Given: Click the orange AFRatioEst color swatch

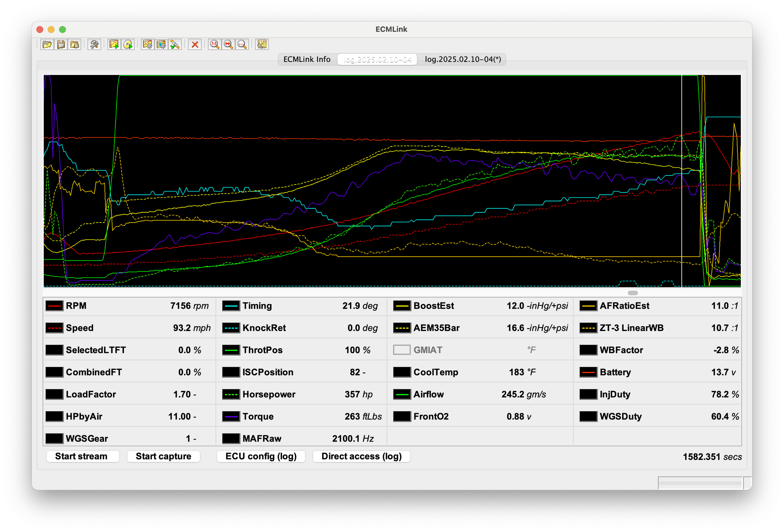Looking at the screenshot, I should point(588,306).
